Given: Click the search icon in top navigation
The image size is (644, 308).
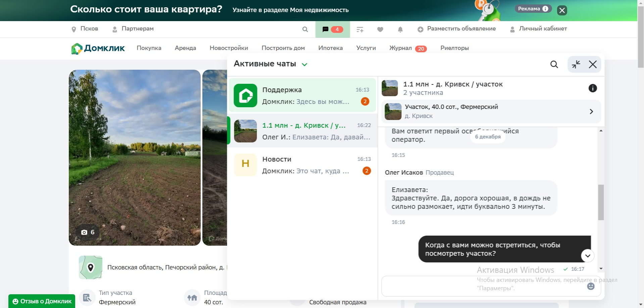Looking at the screenshot, I should pyautogui.click(x=305, y=29).
